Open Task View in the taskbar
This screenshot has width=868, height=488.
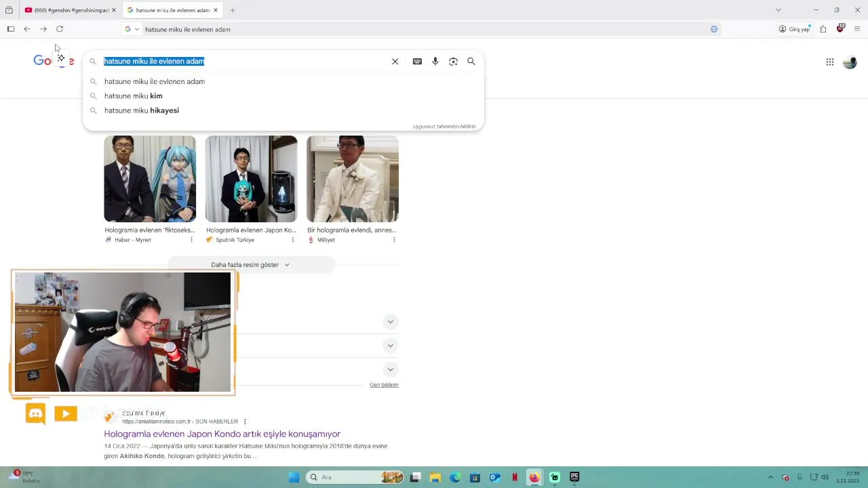416,477
